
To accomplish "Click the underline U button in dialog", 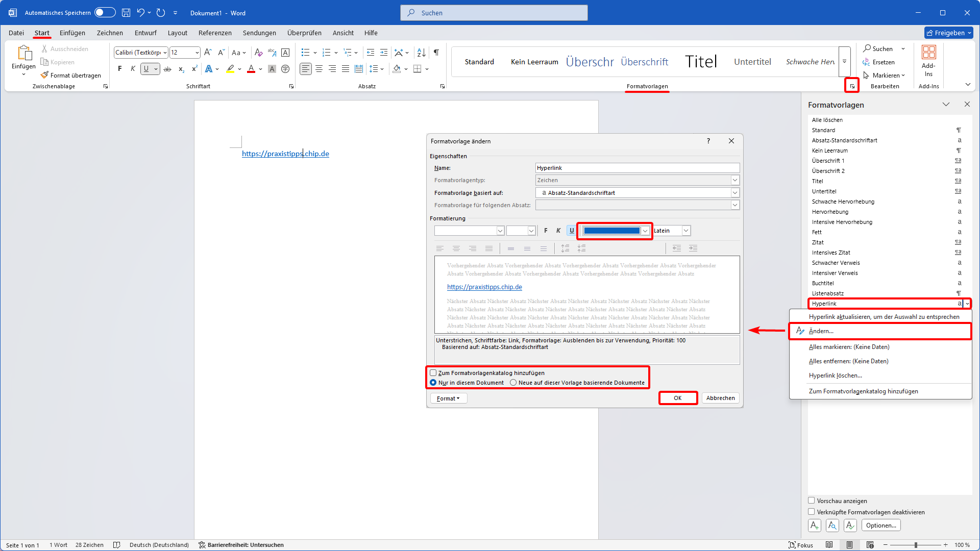I will [x=572, y=231].
